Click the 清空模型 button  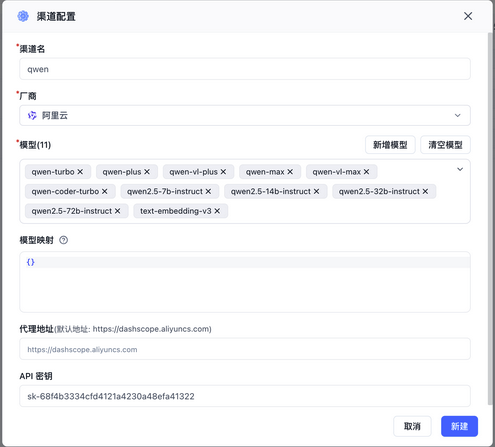point(445,145)
